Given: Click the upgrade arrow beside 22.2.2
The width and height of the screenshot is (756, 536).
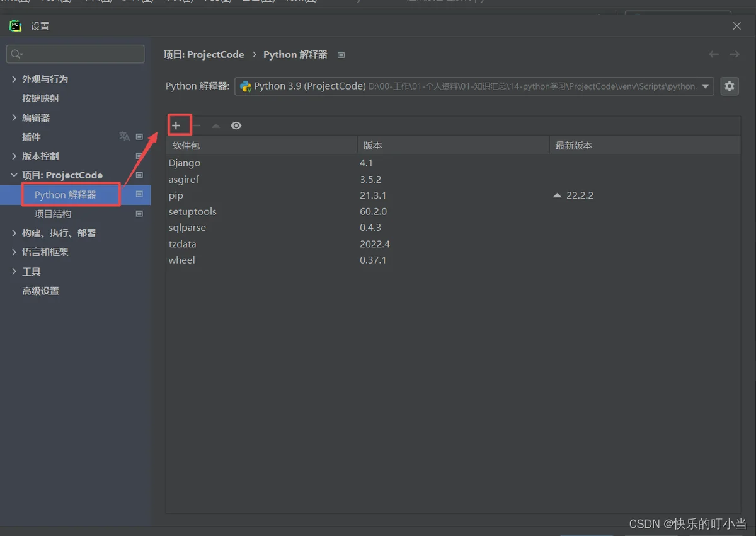Looking at the screenshot, I should click(557, 195).
